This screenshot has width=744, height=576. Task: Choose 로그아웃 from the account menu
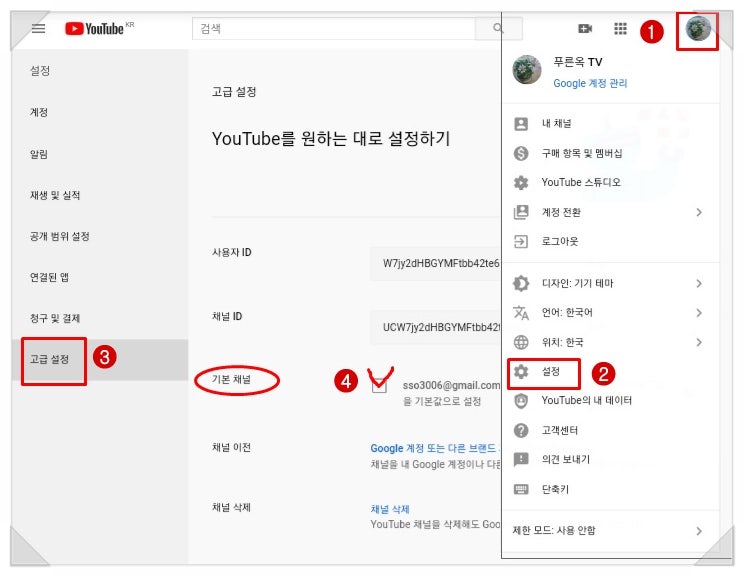point(611,242)
